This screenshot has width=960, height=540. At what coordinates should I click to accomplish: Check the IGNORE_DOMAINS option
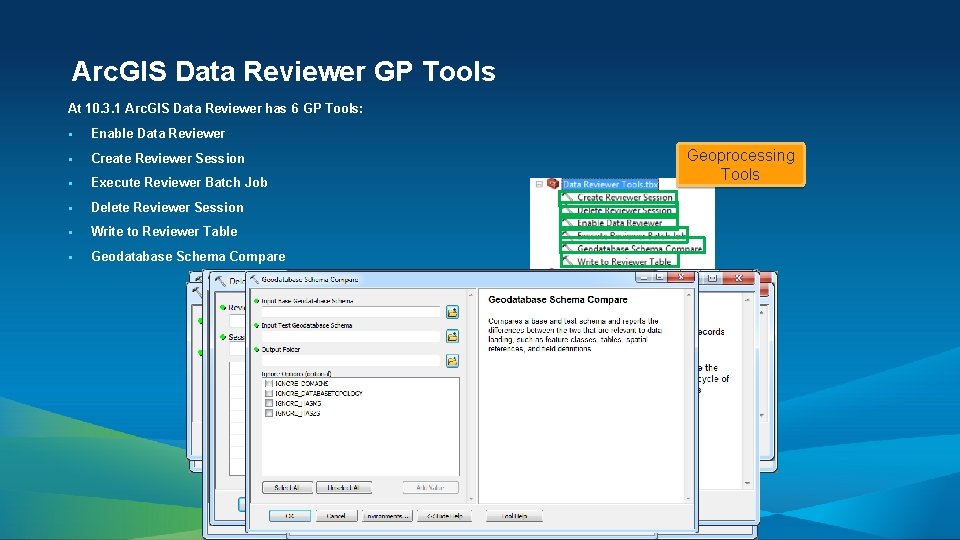coord(269,383)
